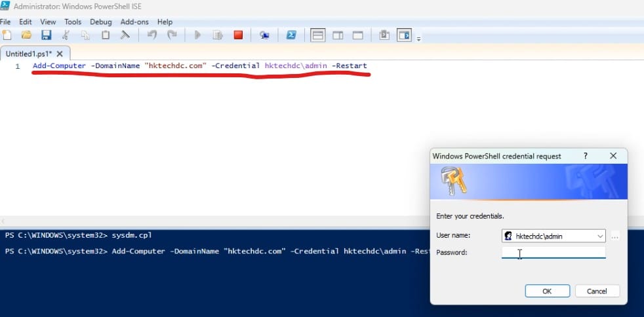
Task: Copy selection with the Copy icon
Action: [x=85, y=35]
